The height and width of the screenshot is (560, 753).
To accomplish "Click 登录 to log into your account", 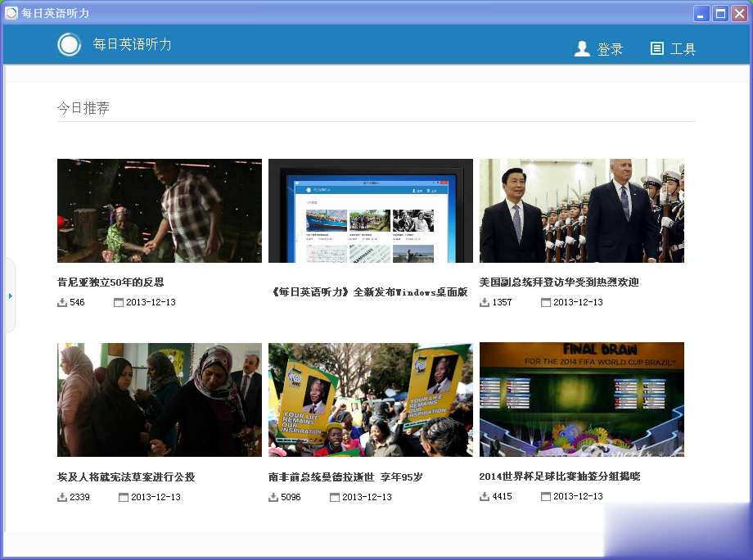I will pyautogui.click(x=608, y=48).
